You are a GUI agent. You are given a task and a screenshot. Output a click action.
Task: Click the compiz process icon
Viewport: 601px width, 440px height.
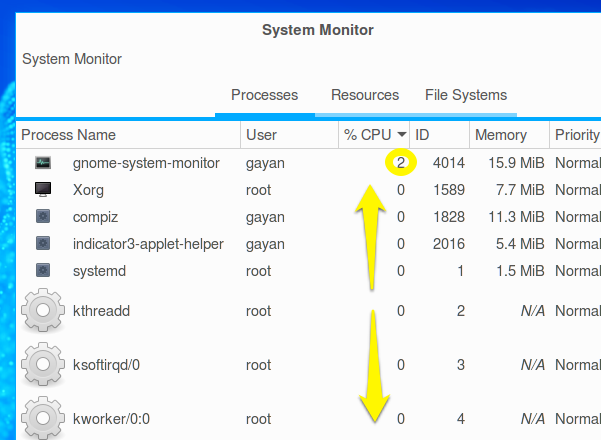(x=43, y=217)
